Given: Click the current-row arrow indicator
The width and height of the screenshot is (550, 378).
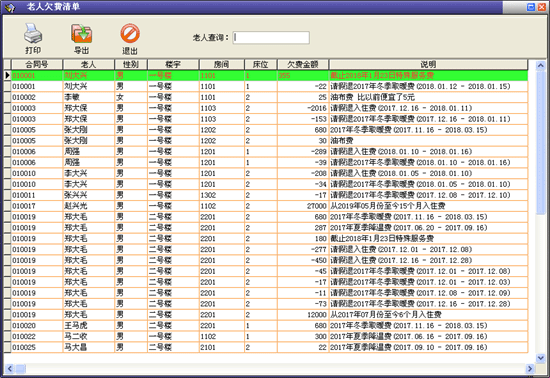Looking at the screenshot, I should 7,75.
